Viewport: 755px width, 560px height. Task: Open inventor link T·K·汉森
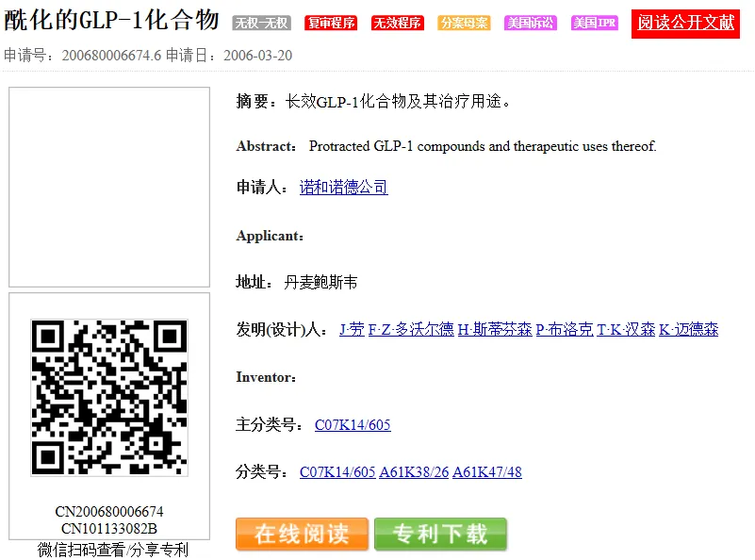pos(626,330)
